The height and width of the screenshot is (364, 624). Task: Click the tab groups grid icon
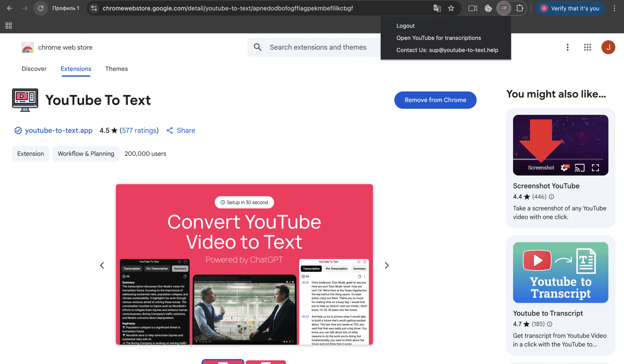[x=9, y=26]
